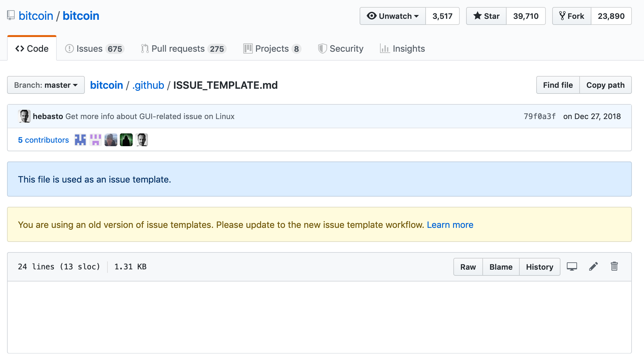The image size is (644, 360).
Task: Fork the bitcoin repository
Action: (x=572, y=16)
